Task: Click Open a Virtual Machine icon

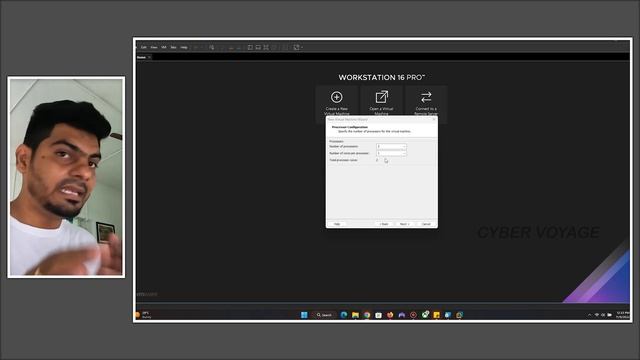Action: pos(382,97)
